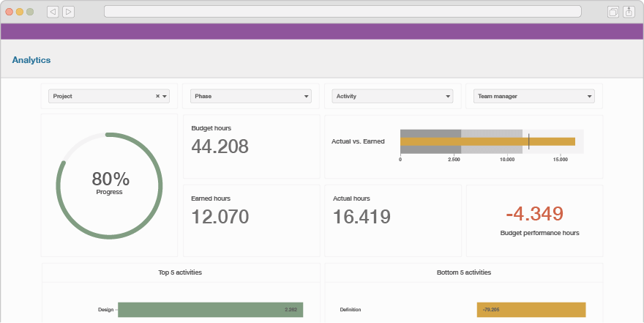The image size is (644, 323).
Task: Click the Actual vs. Earned label
Action: (358, 141)
